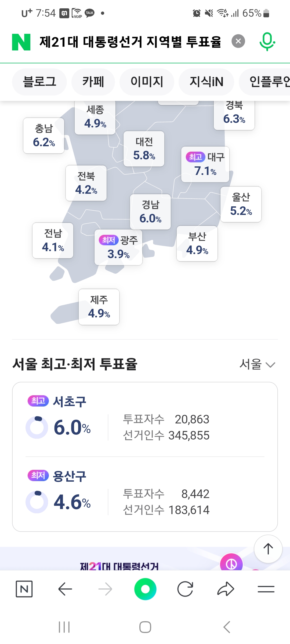The height and width of the screenshot is (644, 290).
Task: Tap the 제주 4.9% map label
Action: pos(99,307)
